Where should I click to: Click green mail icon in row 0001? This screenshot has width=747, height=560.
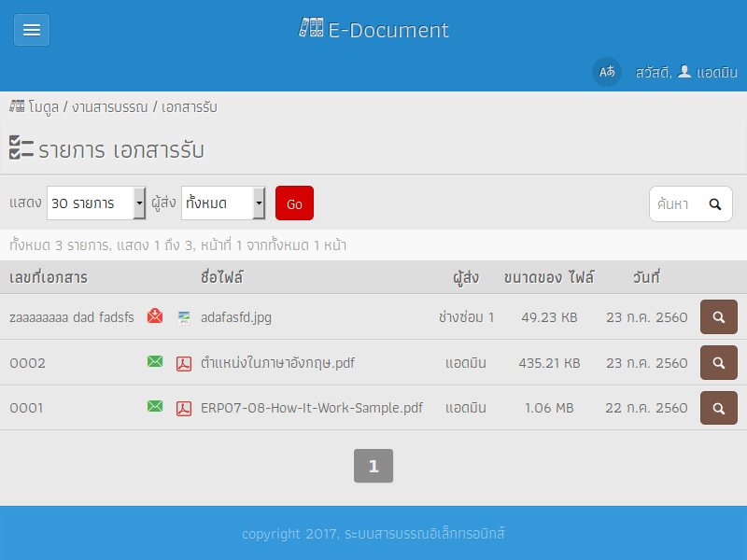[155, 406]
